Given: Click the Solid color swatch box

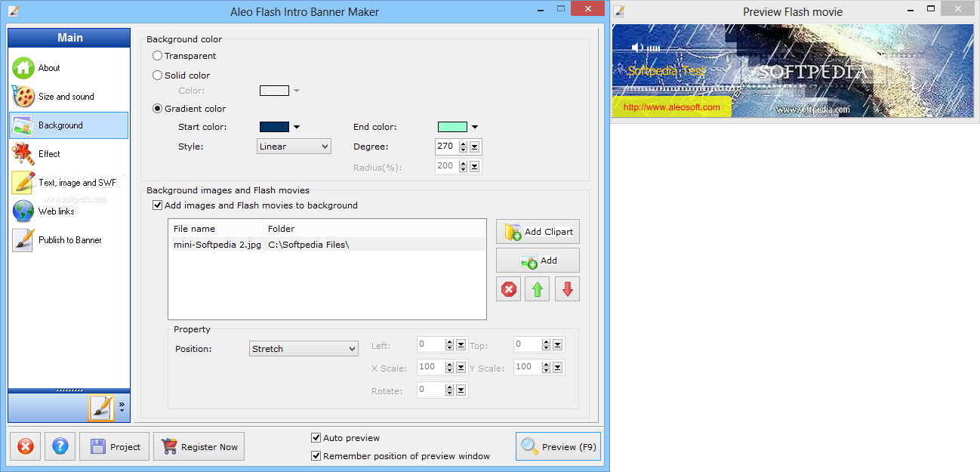Looking at the screenshot, I should pyautogui.click(x=274, y=91).
